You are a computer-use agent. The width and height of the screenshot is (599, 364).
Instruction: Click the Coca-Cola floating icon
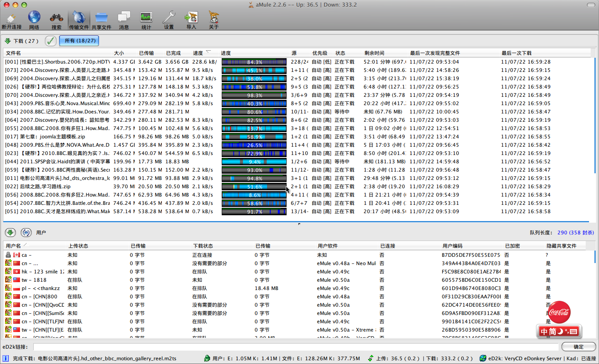pyautogui.click(x=559, y=312)
